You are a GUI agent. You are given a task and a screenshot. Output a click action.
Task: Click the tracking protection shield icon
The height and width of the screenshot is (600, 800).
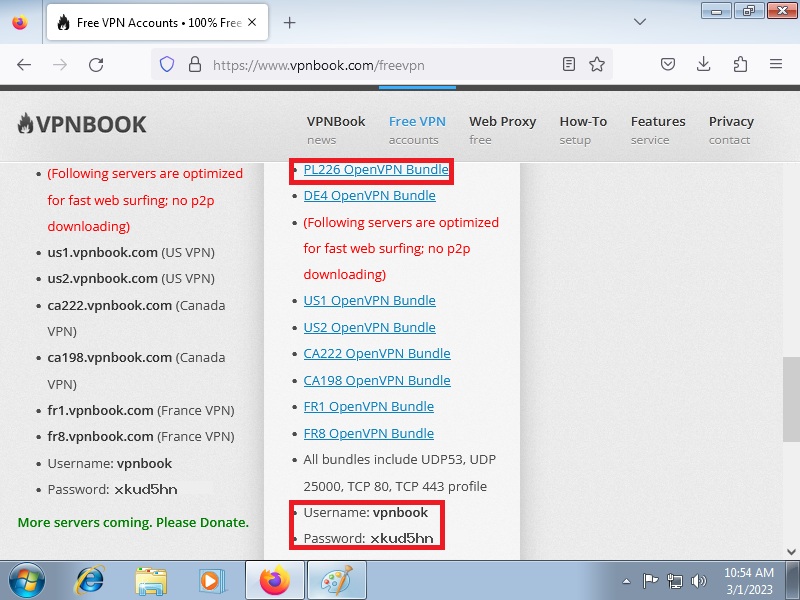(x=167, y=64)
